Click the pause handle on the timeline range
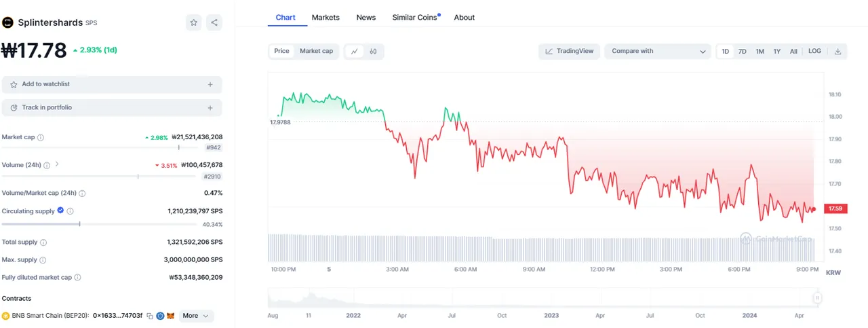The width and height of the screenshot is (868, 328). 818,297
